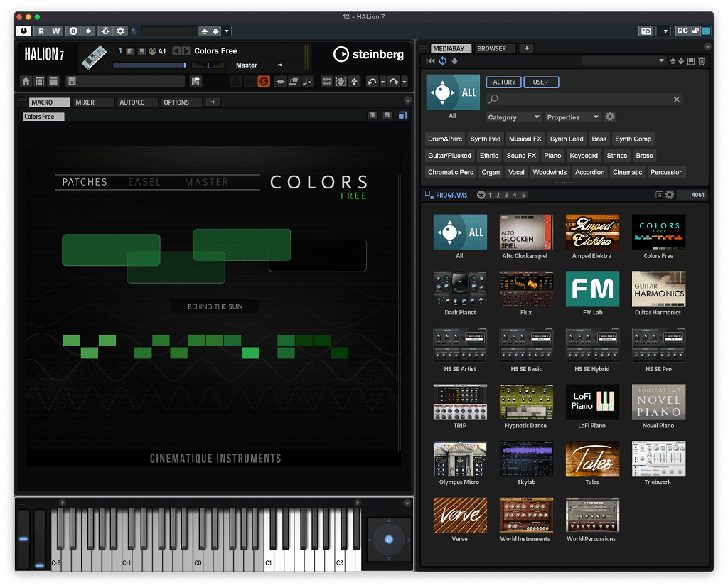Viewport: 728px width, 588px height.
Task: Open the dropdown next to camera icon
Action: pos(665,31)
